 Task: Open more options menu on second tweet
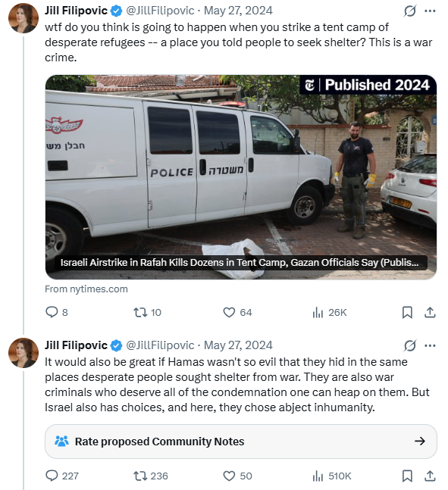(430, 345)
